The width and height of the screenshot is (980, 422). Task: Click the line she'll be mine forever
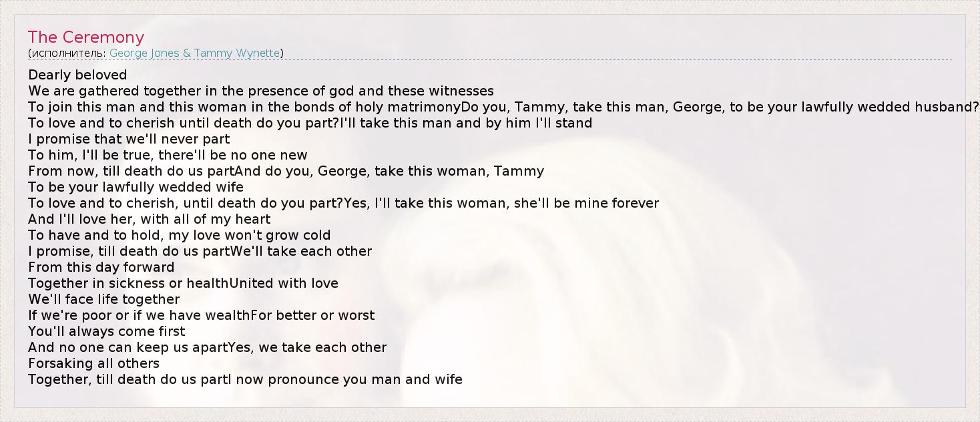[x=501, y=203]
